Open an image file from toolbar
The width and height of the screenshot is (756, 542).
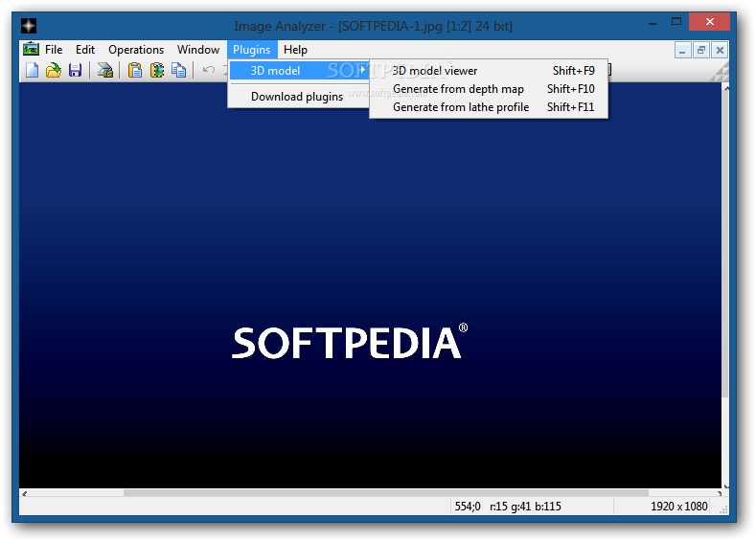(54, 70)
